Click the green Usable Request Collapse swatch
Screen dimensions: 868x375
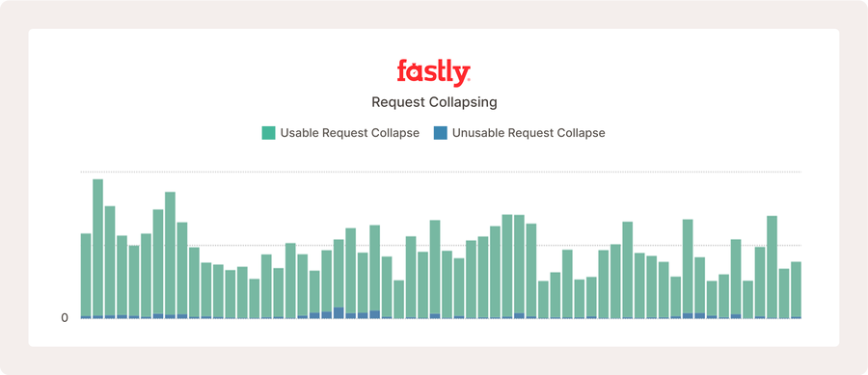point(268,133)
